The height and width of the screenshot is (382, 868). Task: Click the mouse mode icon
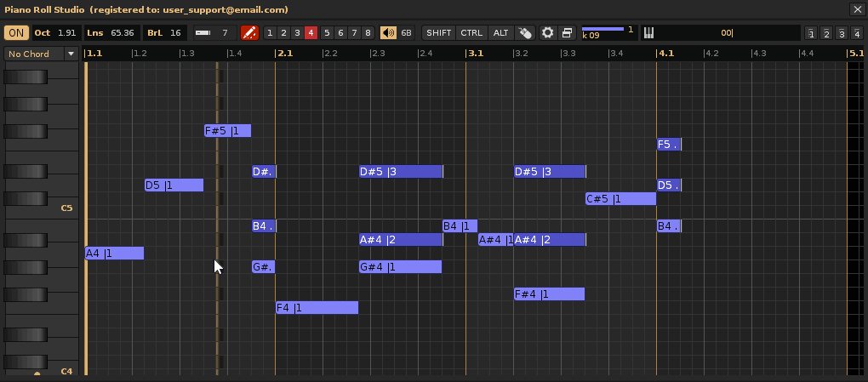525,33
